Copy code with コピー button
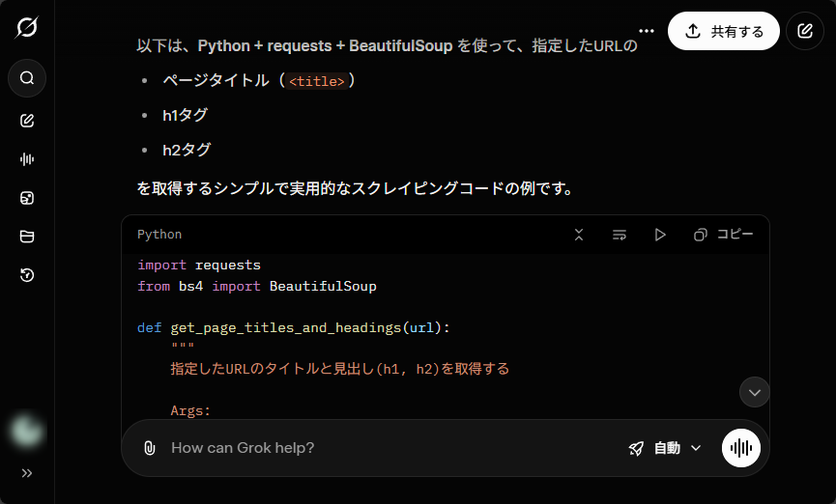This screenshot has width=836, height=504. click(x=723, y=235)
